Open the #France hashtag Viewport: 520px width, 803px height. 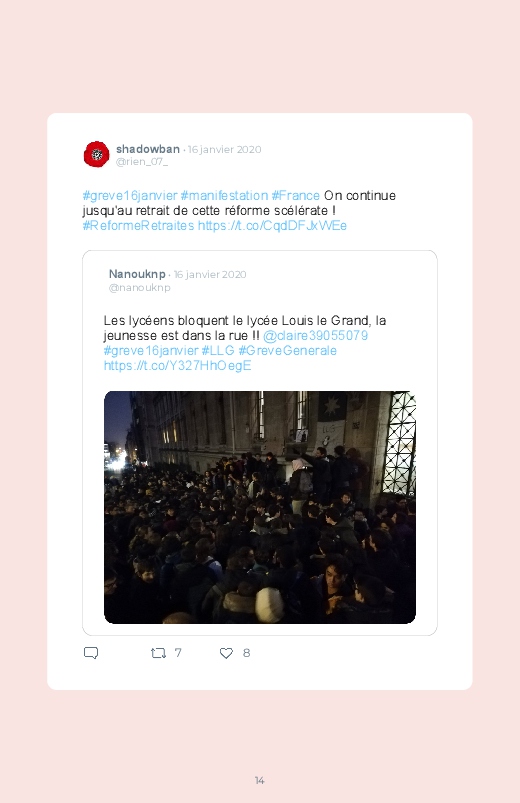296,196
